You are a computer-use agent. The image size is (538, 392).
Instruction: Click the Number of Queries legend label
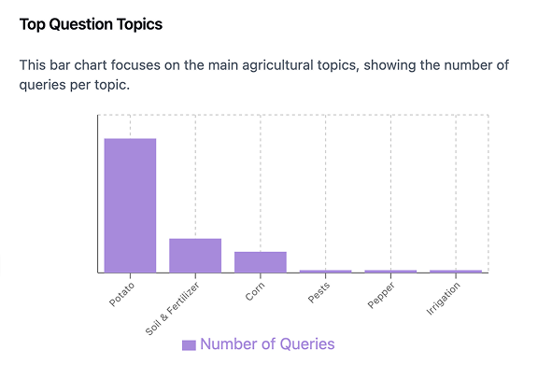267,344
